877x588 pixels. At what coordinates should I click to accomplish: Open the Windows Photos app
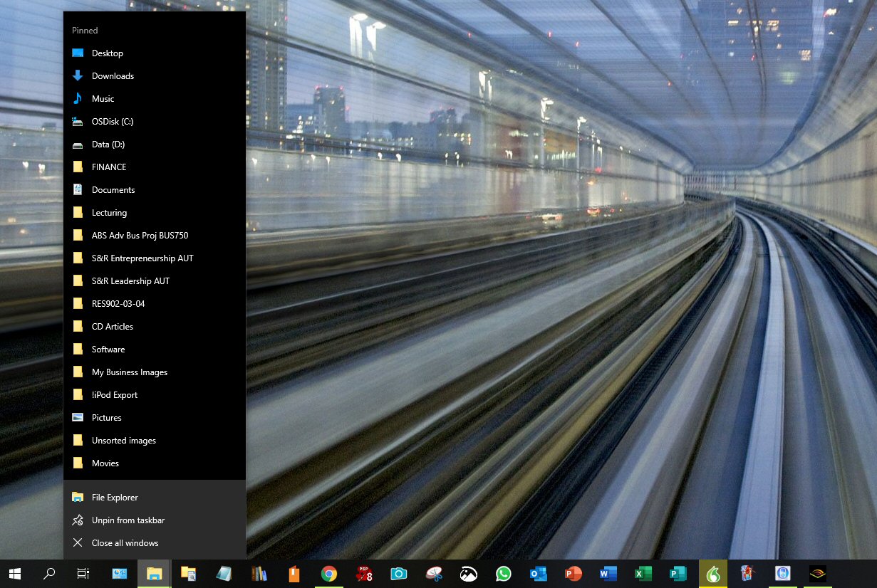468,574
